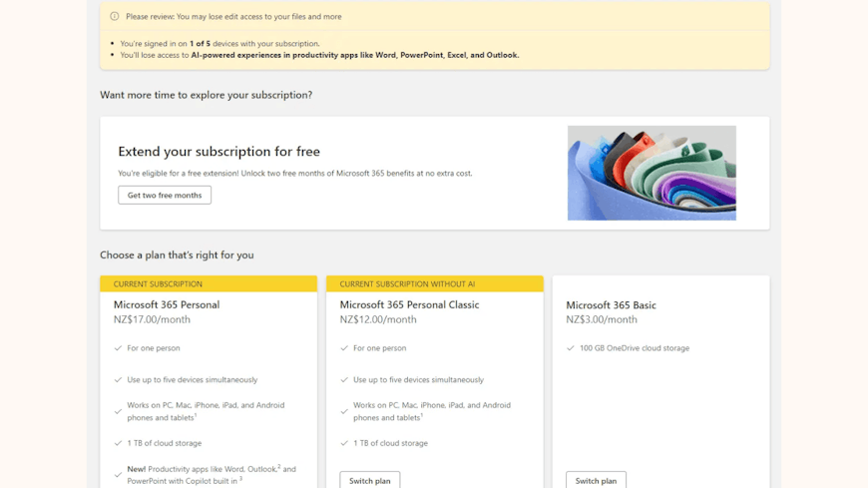Click the CURRENT SUBSCRIPTION WITHOUT AI banner
Screen dimensions: 868x488
tap(435, 283)
